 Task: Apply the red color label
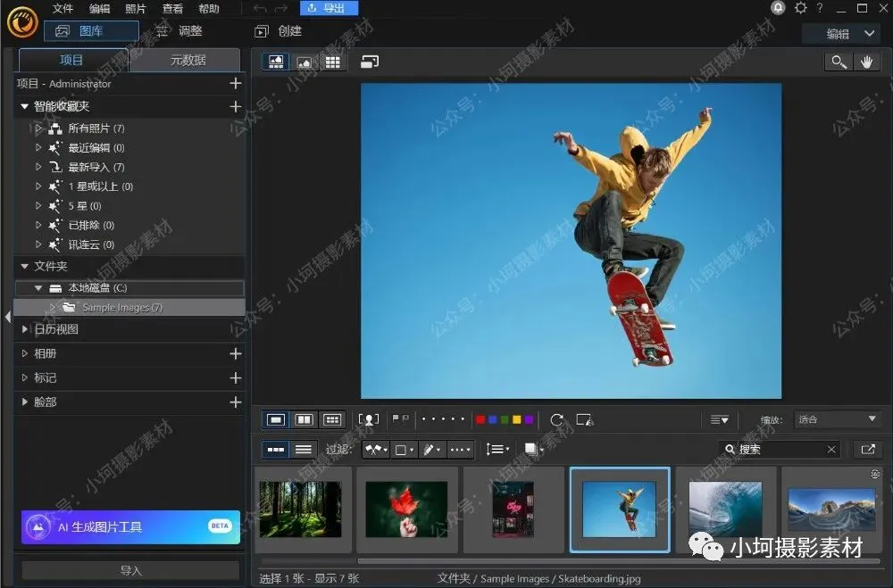click(480, 419)
